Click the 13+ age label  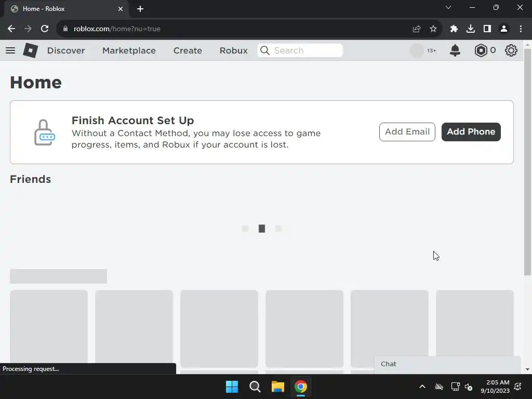pos(432,50)
